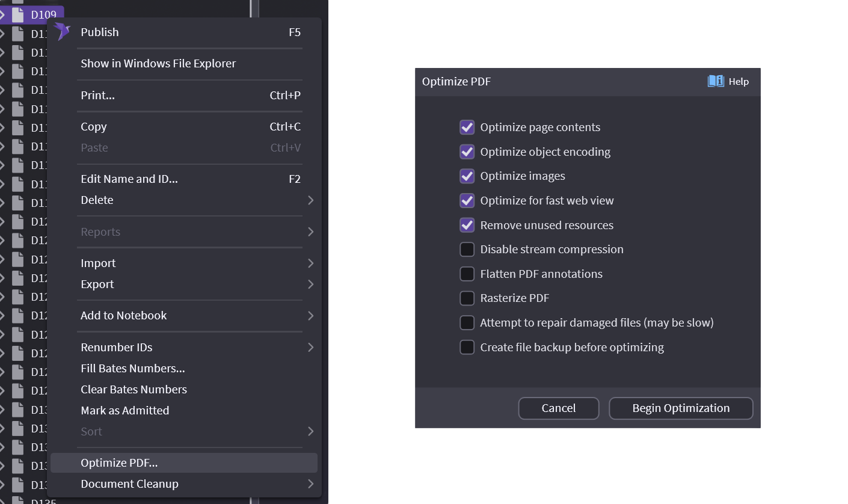
Task: Uncheck Optimize images option
Action: [x=467, y=176]
